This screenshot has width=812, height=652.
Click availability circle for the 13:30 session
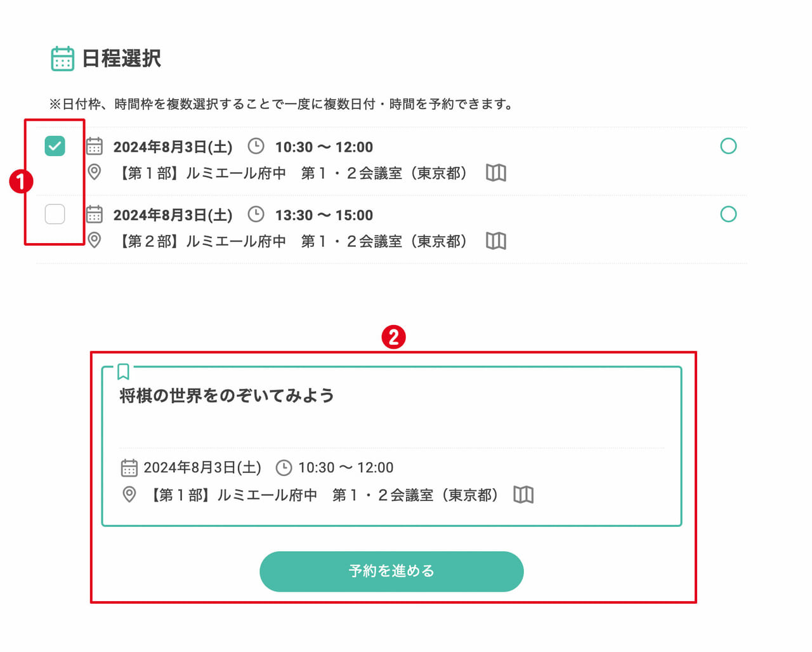coord(729,214)
